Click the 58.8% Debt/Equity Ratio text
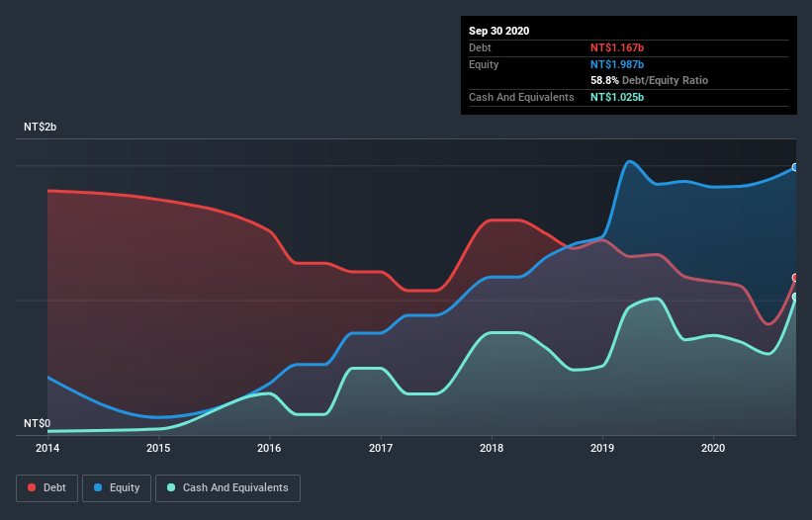This screenshot has height=520, width=812. pos(650,81)
